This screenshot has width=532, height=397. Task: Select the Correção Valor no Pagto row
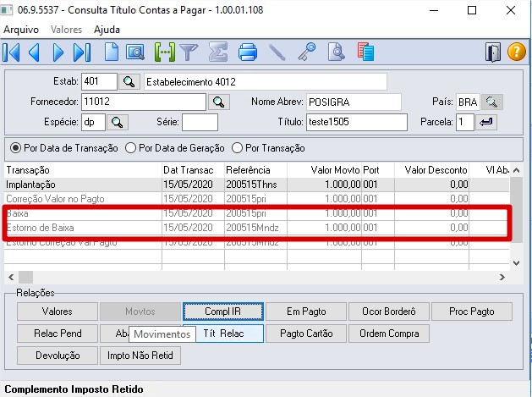click(257, 199)
